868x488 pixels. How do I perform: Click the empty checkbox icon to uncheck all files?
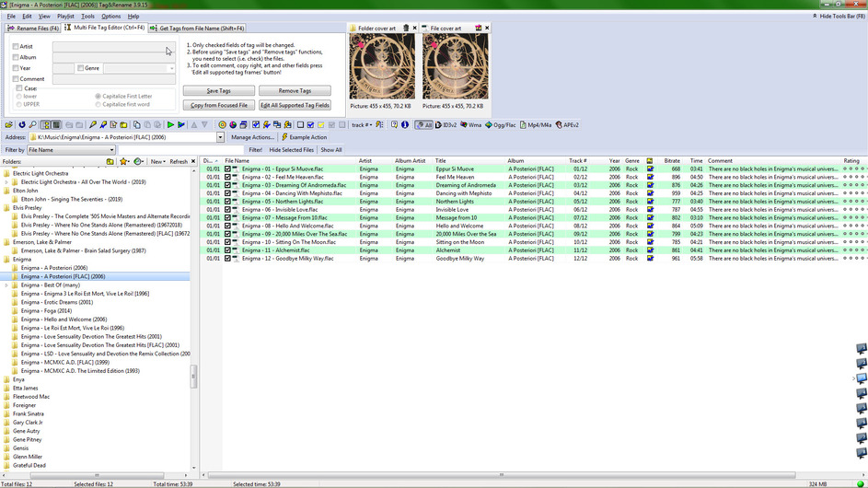[x=301, y=125]
